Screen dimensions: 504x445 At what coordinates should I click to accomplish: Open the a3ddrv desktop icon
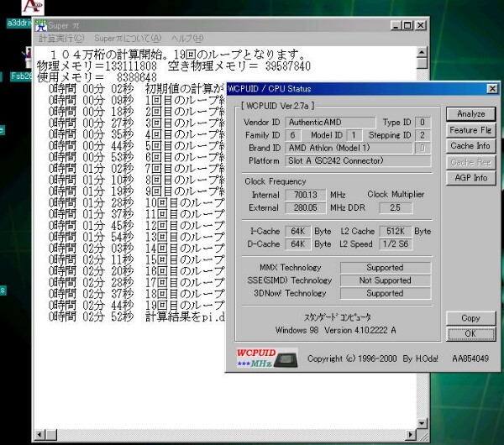18,23
